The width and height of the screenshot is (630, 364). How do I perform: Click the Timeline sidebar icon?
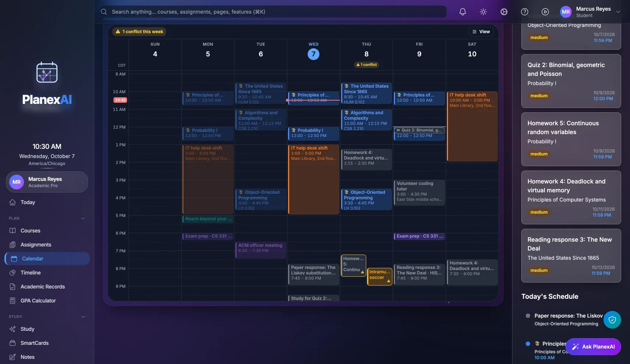coord(13,273)
